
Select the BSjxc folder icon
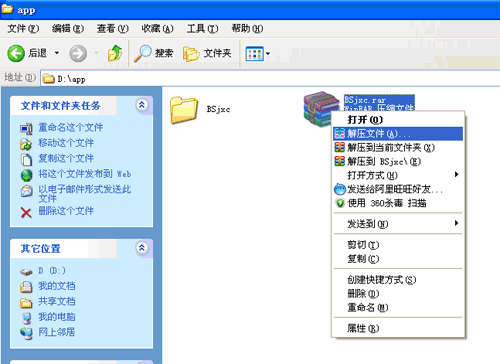click(184, 110)
